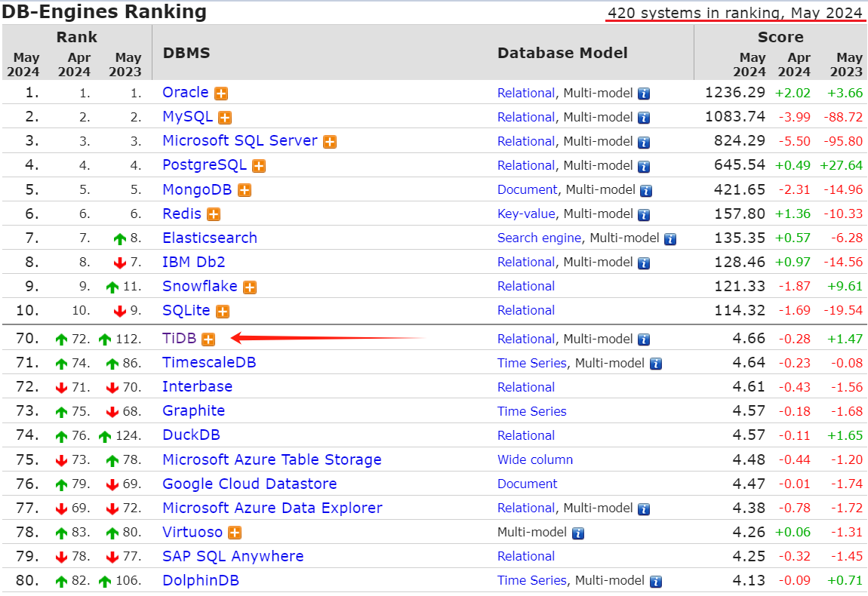Open the Interbase link
The height and width of the screenshot is (596, 868).
tap(197, 386)
